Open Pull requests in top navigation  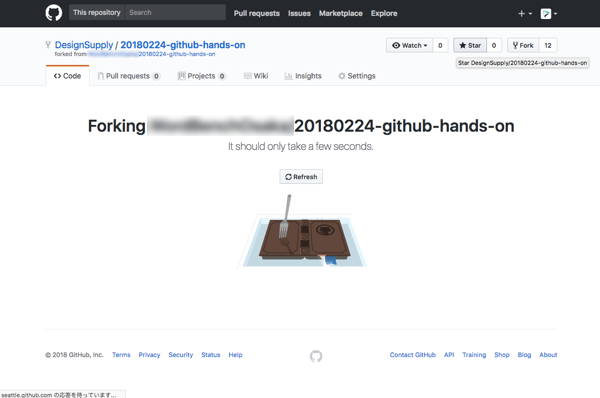(x=257, y=13)
